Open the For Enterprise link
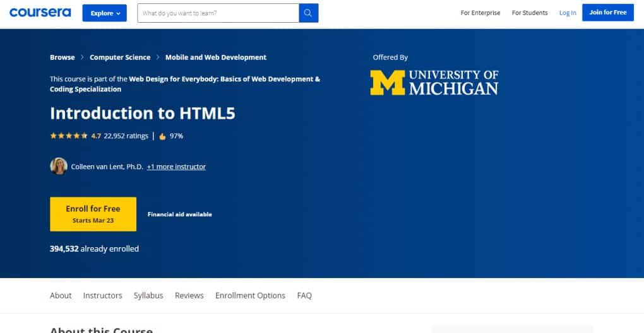This screenshot has height=333, width=644. click(x=480, y=13)
